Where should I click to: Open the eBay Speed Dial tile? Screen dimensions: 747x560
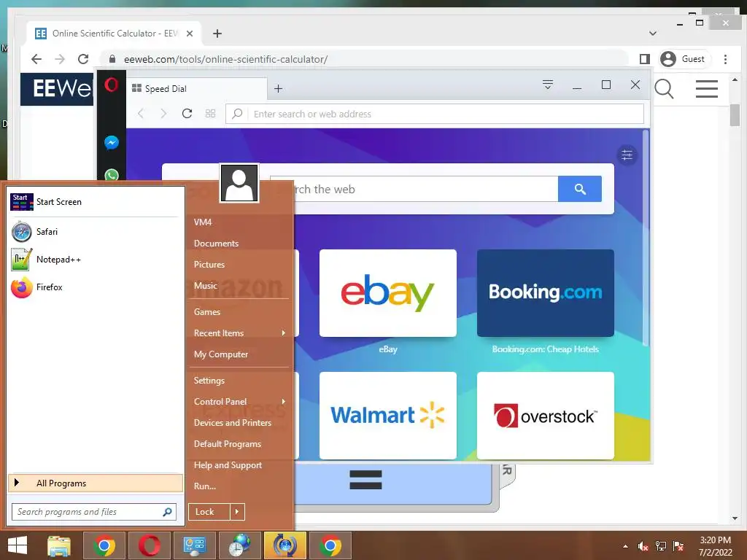(388, 293)
